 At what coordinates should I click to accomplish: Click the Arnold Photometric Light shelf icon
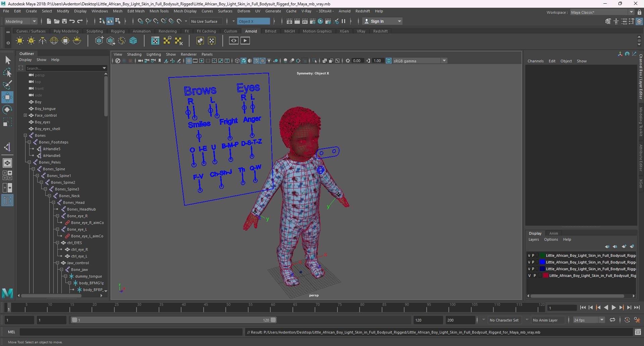click(x=43, y=41)
